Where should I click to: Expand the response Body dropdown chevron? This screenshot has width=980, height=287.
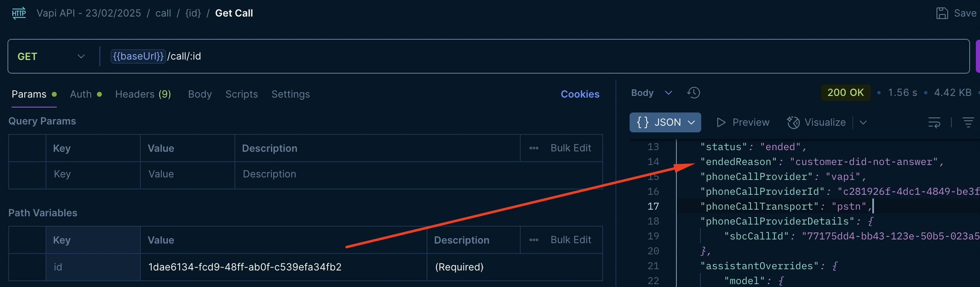pos(668,93)
